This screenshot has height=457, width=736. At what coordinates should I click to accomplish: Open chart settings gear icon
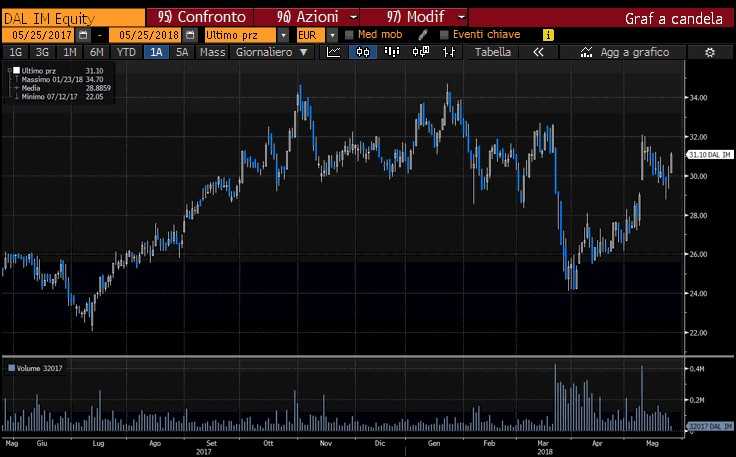click(710, 53)
